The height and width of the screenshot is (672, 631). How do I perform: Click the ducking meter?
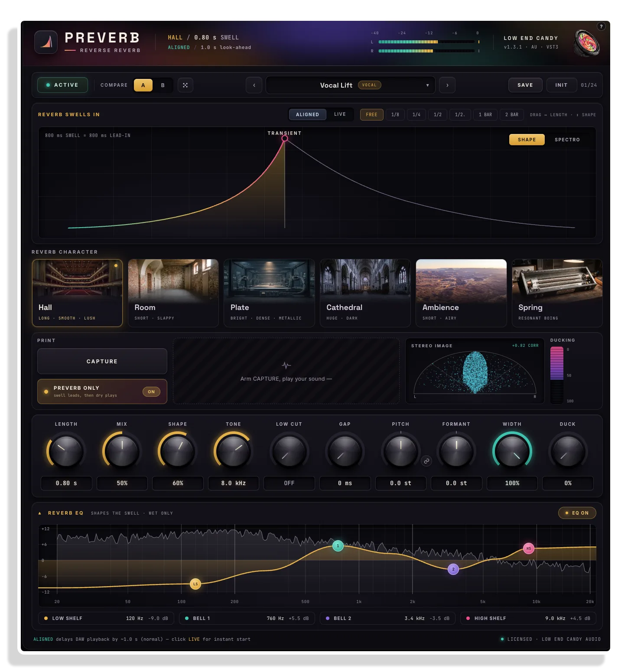tap(557, 375)
